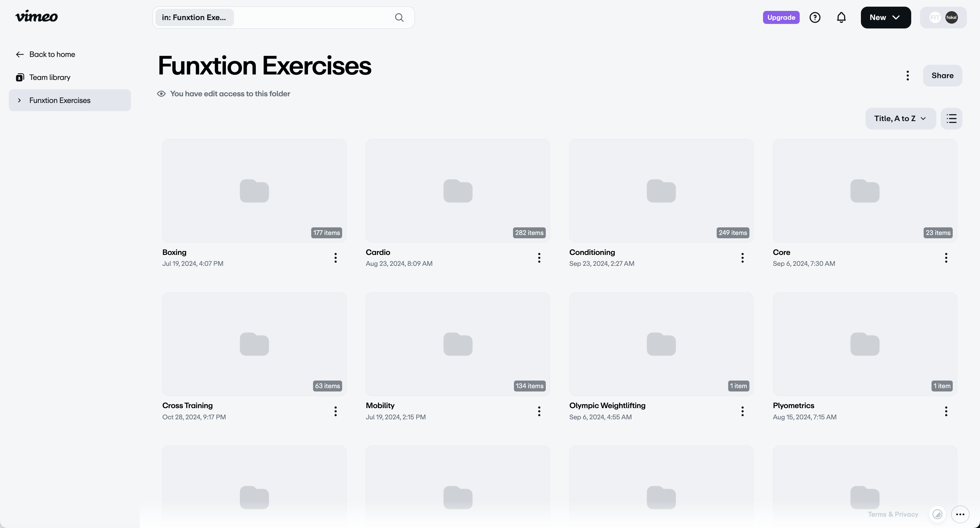Open the account avatar menu
Screen dimensions: 980x528
943,18
